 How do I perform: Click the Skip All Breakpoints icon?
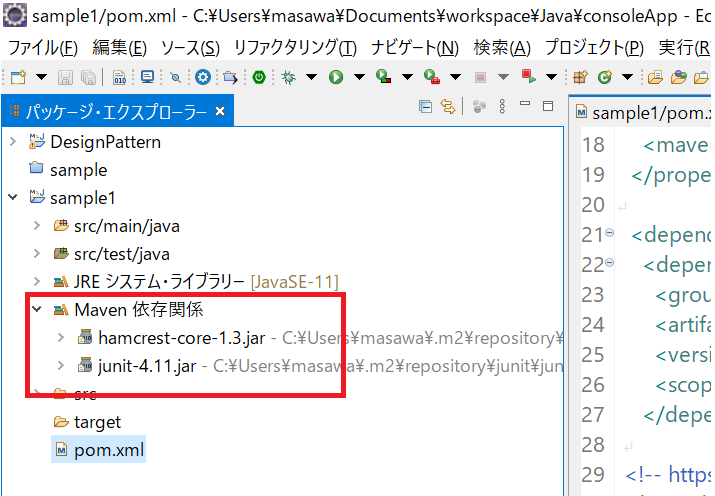click(x=176, y=78)
